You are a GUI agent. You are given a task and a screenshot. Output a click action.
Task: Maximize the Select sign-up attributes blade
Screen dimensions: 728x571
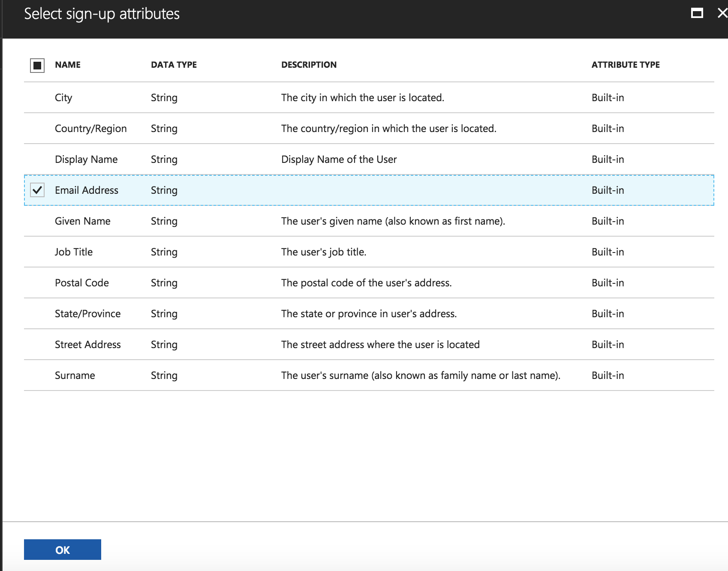click(x=697, y=13)
